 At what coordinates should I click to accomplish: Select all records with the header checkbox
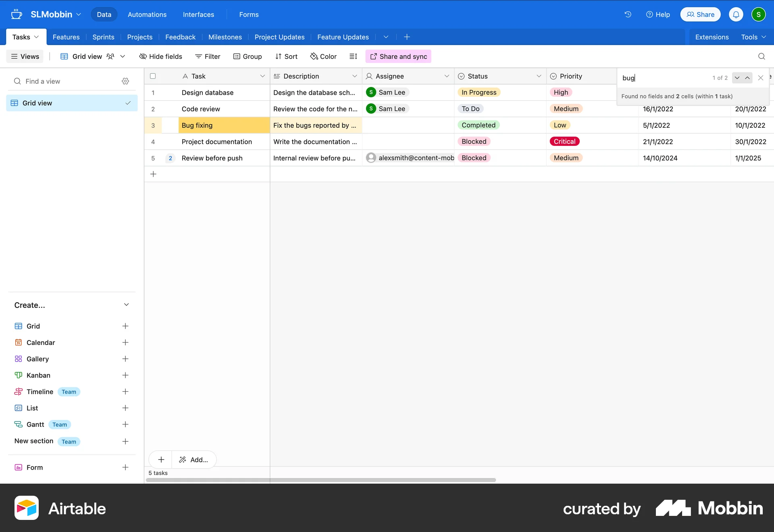[153, 76]
